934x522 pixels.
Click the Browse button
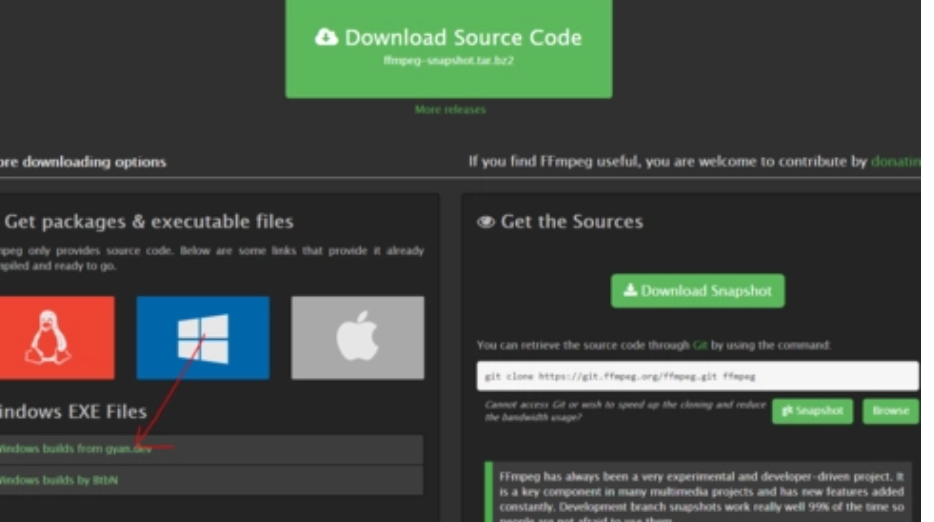click(891, 411)
